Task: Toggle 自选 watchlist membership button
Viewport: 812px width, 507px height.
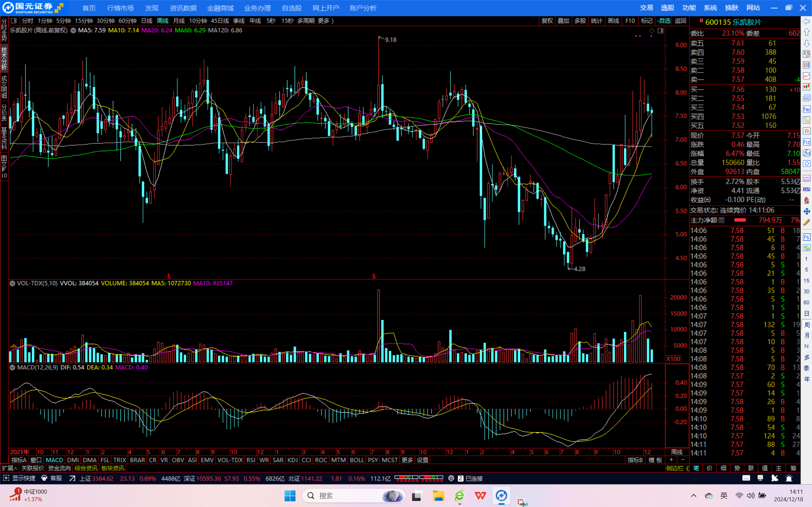Action: point(663,21)
